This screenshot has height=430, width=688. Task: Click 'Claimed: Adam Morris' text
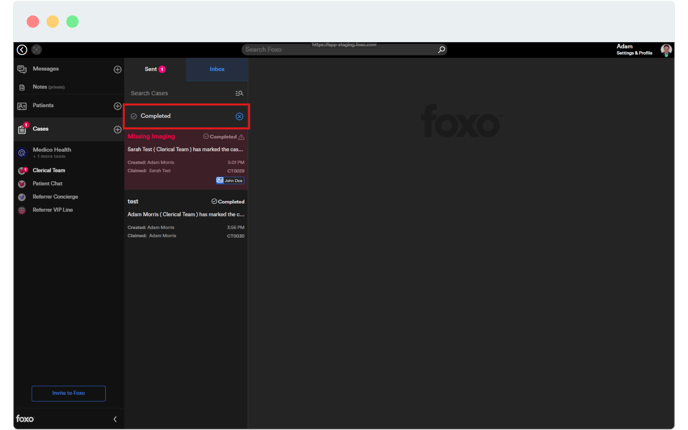click(152, 236)
